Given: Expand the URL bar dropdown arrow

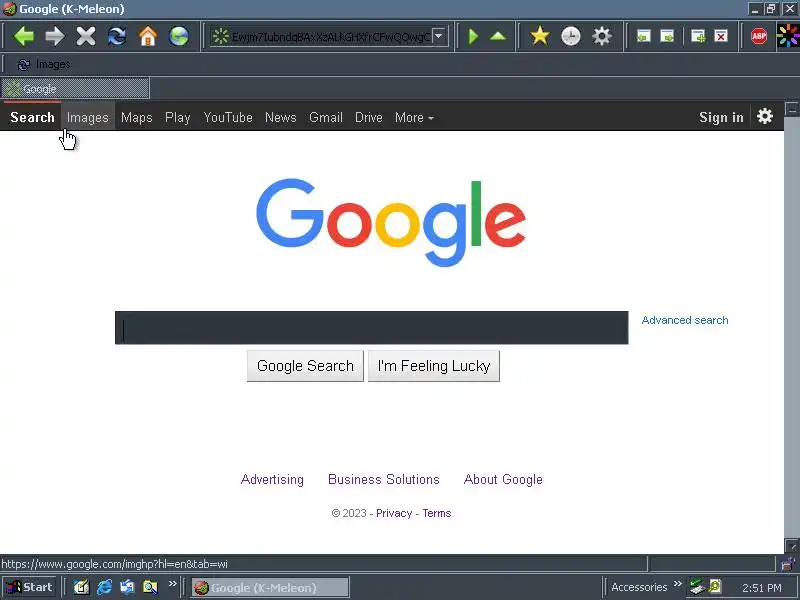Looking at the screenshot, I should click(438, 36).
